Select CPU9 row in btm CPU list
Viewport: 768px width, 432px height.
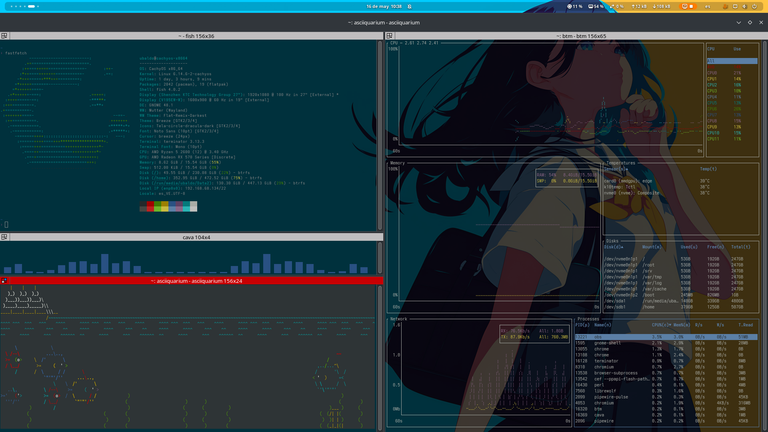[x=732, y=127]
